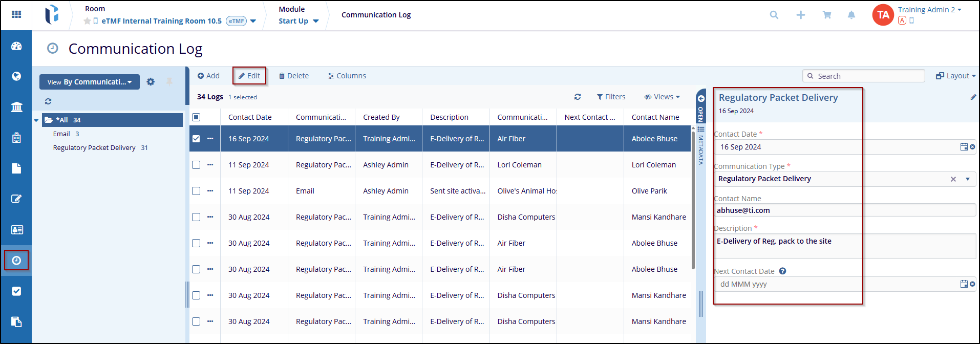Screen dimensions: 980x344
Task: Refresh the log grid using refresh icon
Action: (x=577, y=97)
